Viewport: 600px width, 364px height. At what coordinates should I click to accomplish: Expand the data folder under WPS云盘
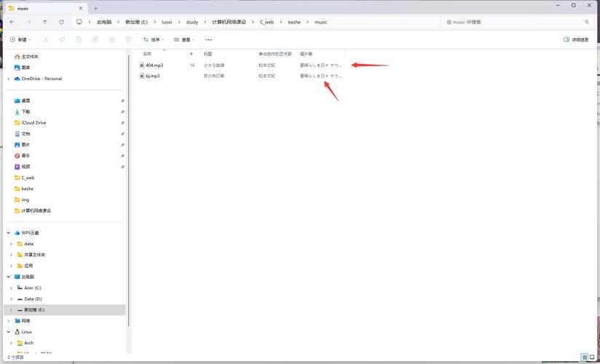click(11, 244)
